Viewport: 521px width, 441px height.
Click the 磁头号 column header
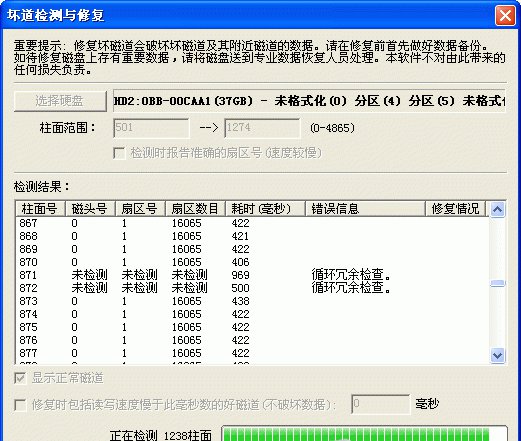coord(90,209)
